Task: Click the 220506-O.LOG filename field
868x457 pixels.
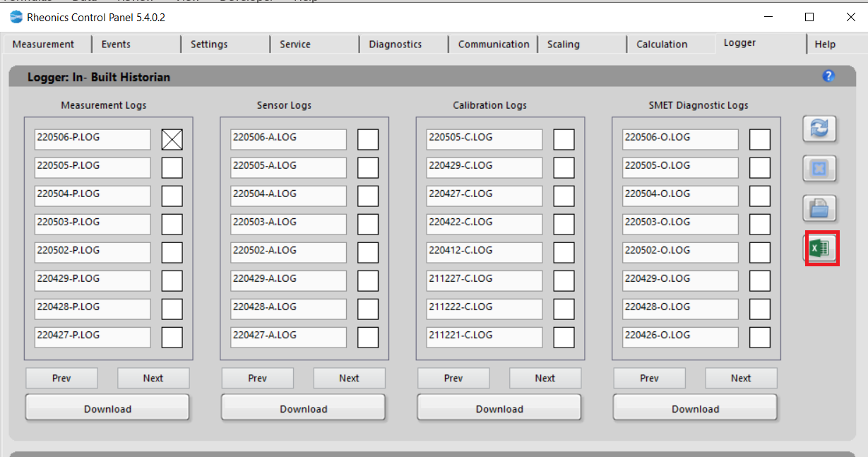Action: click(x=680, y=139)
